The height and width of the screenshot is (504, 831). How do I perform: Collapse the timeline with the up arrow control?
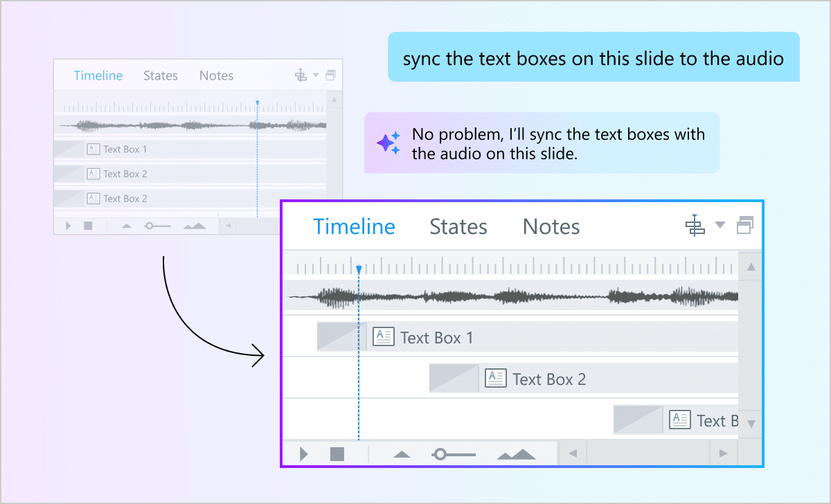pyautogui.click(x=402, y=453)
